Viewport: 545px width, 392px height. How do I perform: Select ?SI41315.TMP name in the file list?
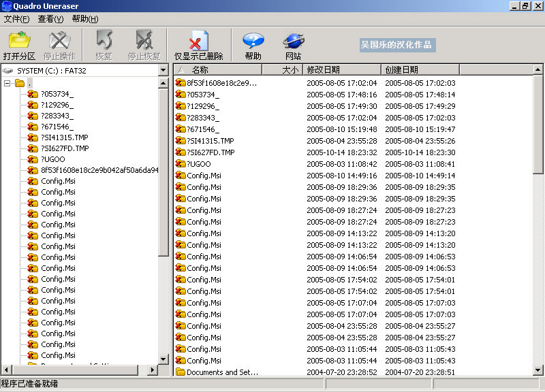click(211, 141)
